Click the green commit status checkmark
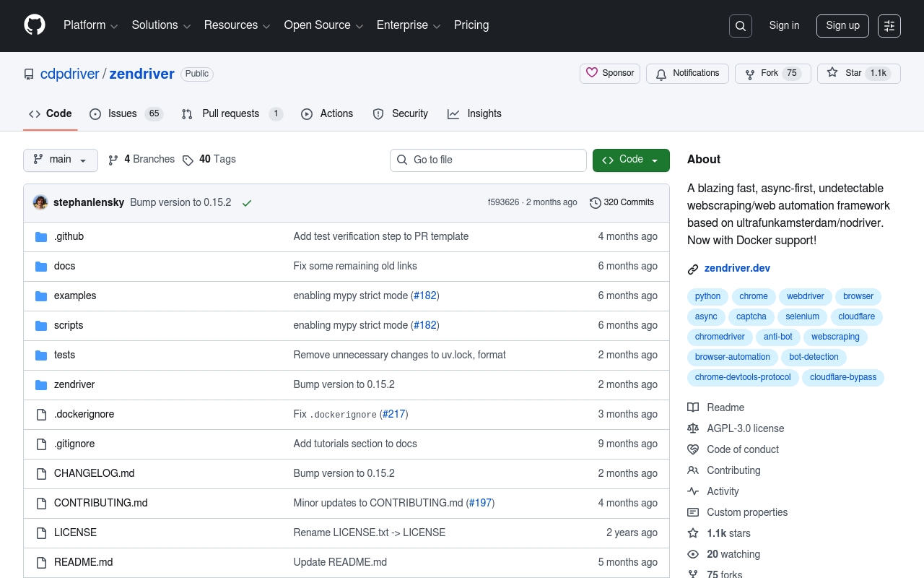924x578 pixels. point(247,203)
